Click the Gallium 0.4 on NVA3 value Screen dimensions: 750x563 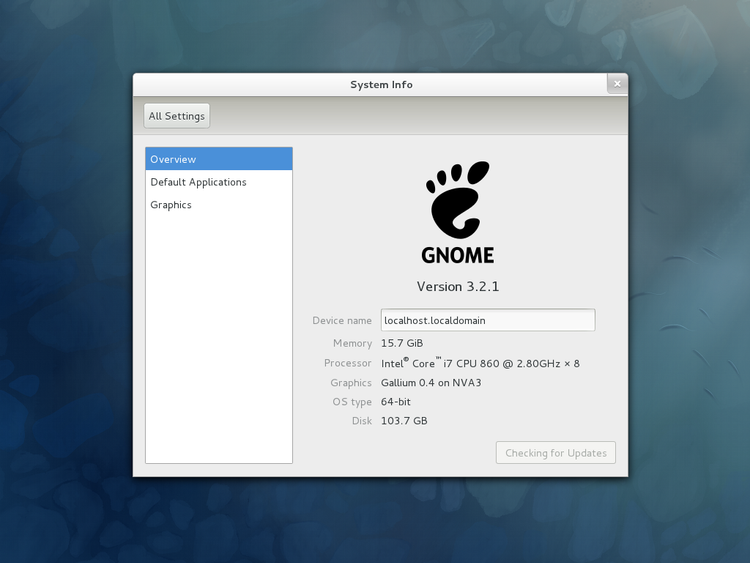pyautogui.click(x=431, y=383)
